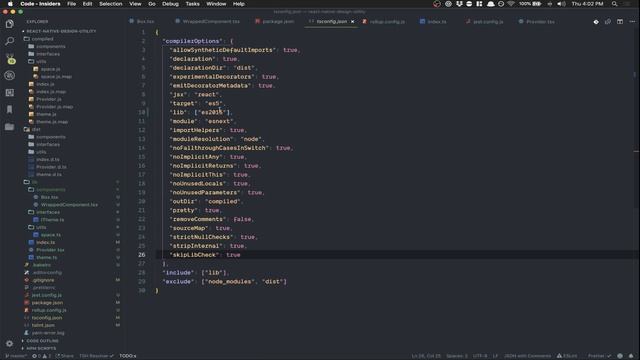Screen dimensions: 640x360
Task: Click the Prettier status item
Action: [x=599, y=356]
